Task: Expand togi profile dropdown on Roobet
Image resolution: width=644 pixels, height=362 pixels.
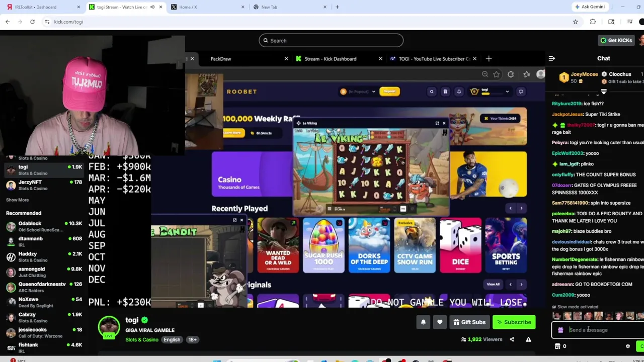Action: (507, 92)
